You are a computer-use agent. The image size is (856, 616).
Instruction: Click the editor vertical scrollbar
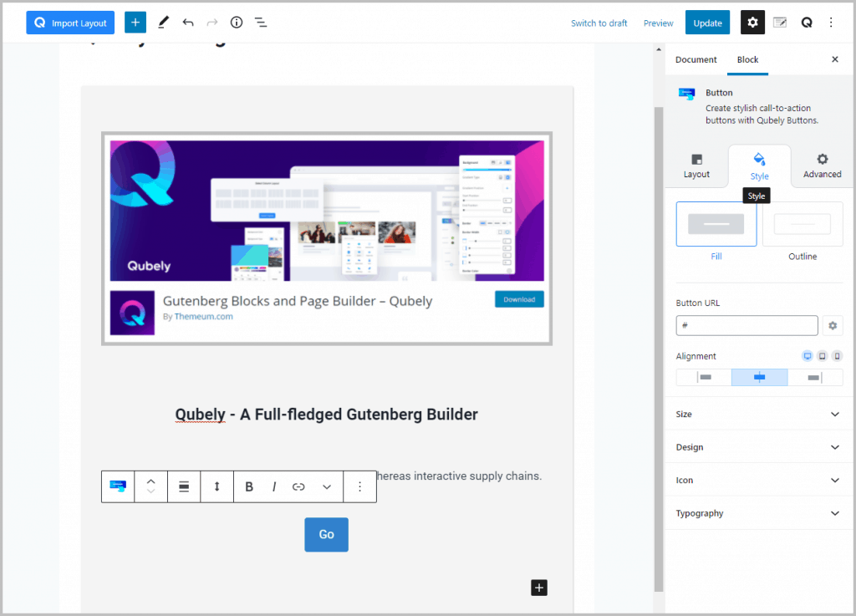point(659,349)
